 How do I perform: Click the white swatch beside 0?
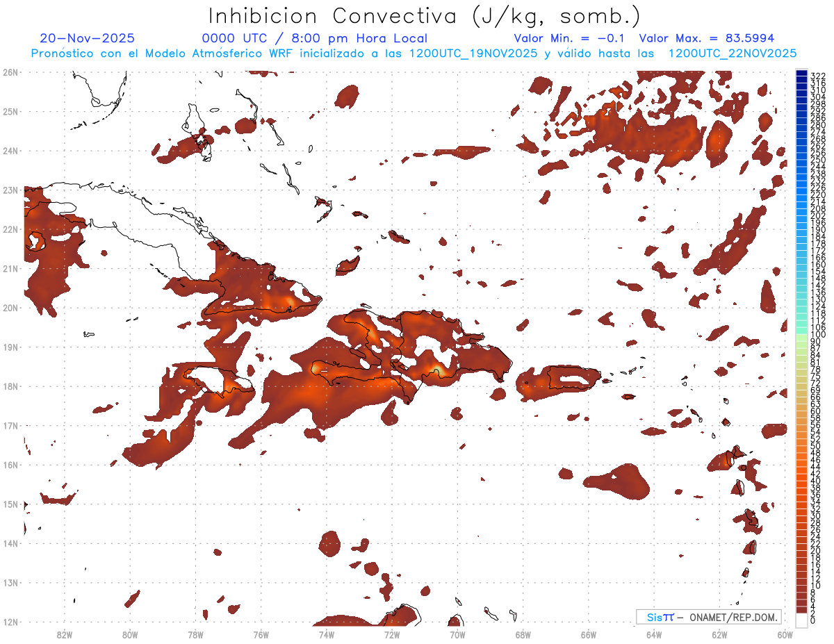(802, 620)
